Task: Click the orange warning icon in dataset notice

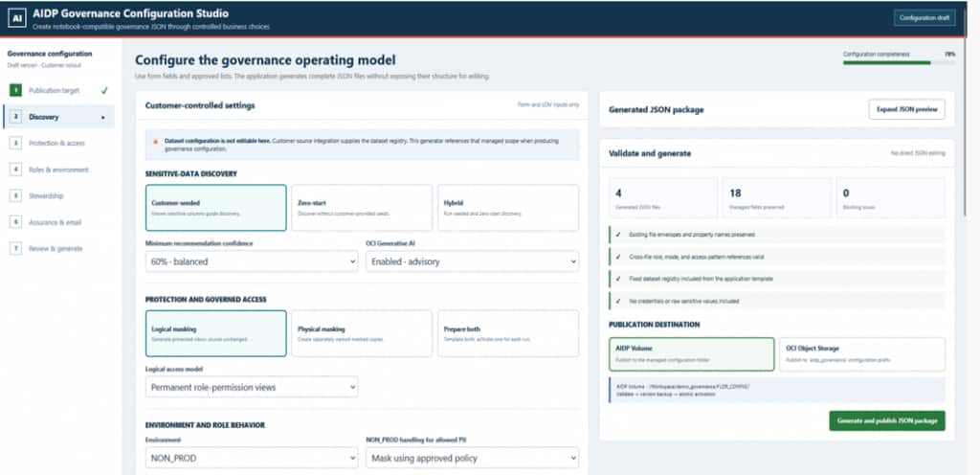Action: pyautogui.click(x=156, y=141)
